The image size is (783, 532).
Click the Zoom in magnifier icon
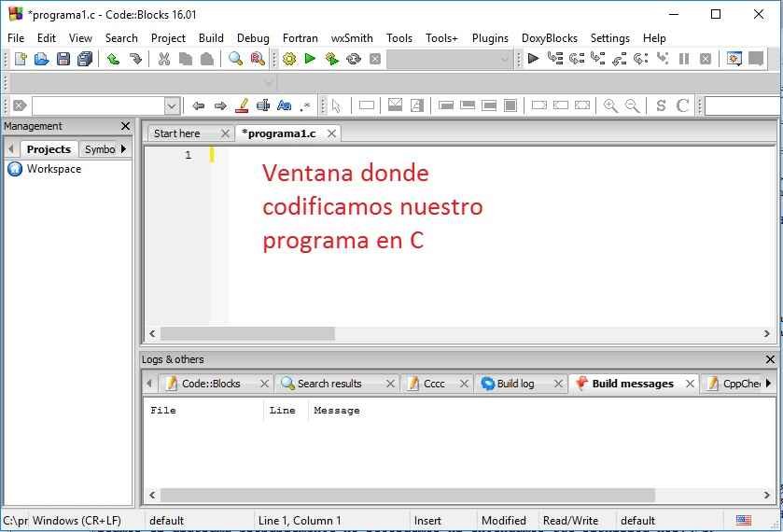pos(610,105)
